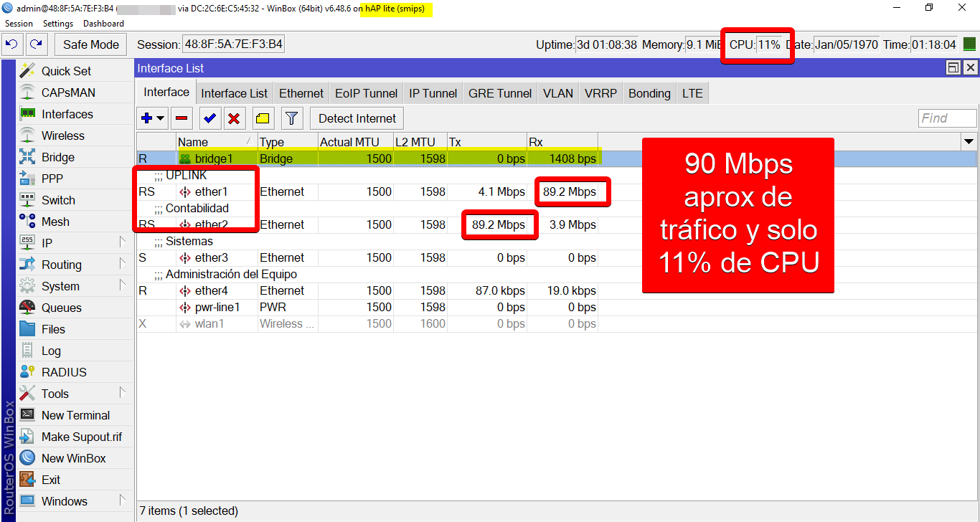Click the Undo arrow icon

[x=12, y=44]
